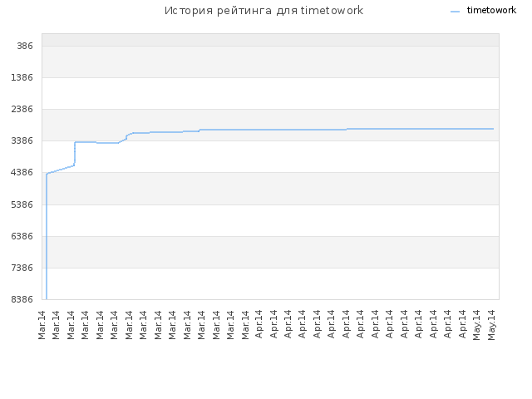Click the blue timetowork legend color marker
The height and width of the screenshot is (399, 532).
455,12
